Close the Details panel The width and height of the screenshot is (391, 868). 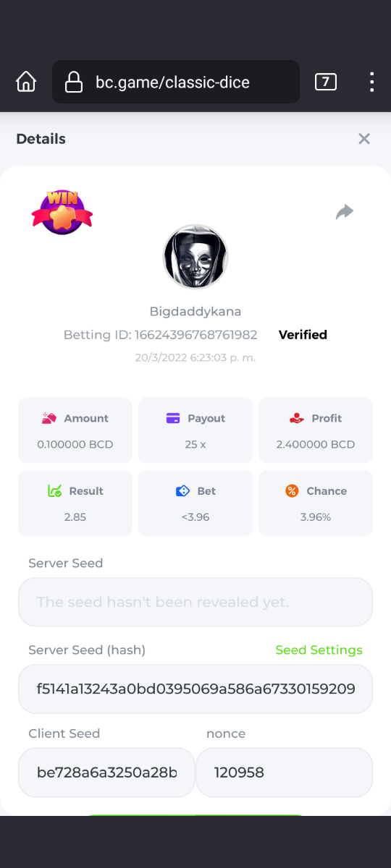364,139
